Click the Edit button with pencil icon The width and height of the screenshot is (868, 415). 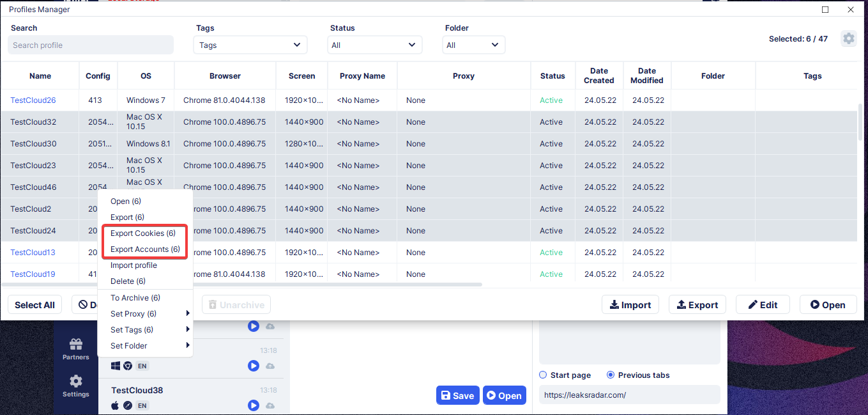point(763,305)
